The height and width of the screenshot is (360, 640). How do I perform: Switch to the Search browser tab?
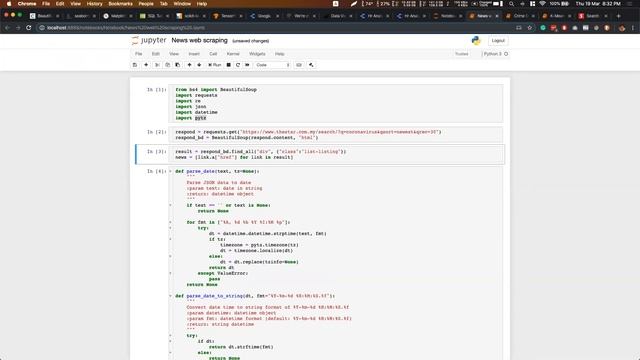click(593, 16)
